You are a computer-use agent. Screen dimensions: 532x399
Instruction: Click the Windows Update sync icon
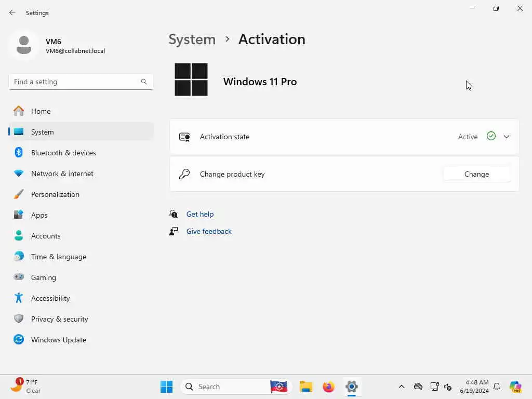[x=19, y=339]
